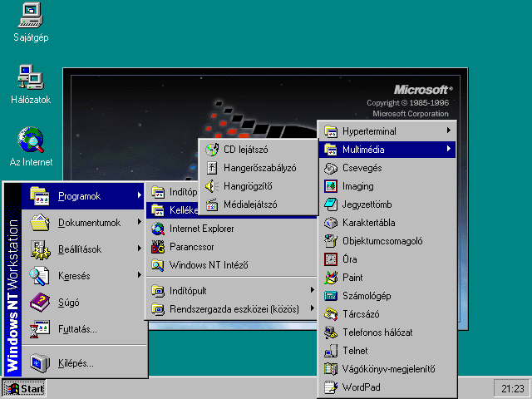Launch Médialejátszó media player
The width and height of the screenshot is (532, 399).
coord(249,204)
